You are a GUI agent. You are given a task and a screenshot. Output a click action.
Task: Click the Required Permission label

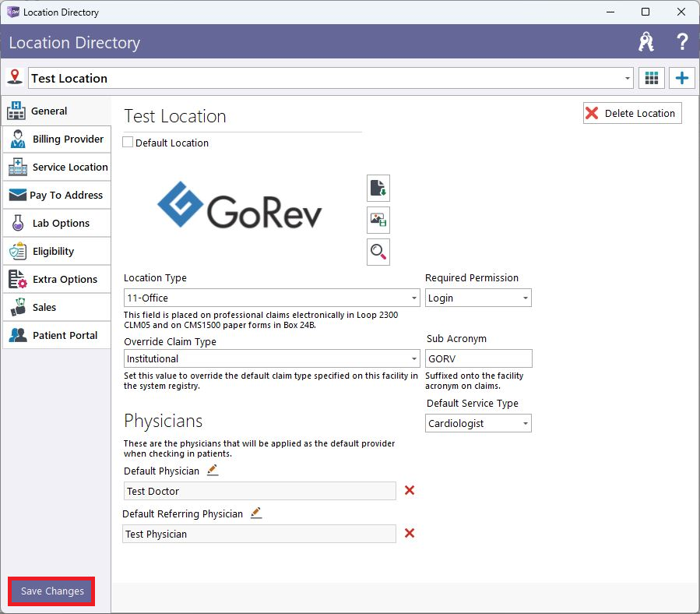(471, 277)
